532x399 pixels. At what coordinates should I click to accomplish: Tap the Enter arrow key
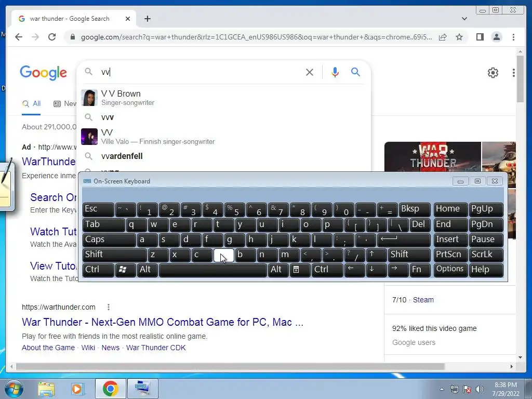[404, 240]
